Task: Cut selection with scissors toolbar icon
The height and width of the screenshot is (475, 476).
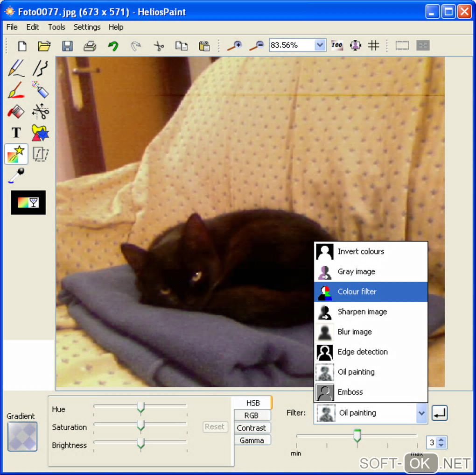Action: pos(159,46)
